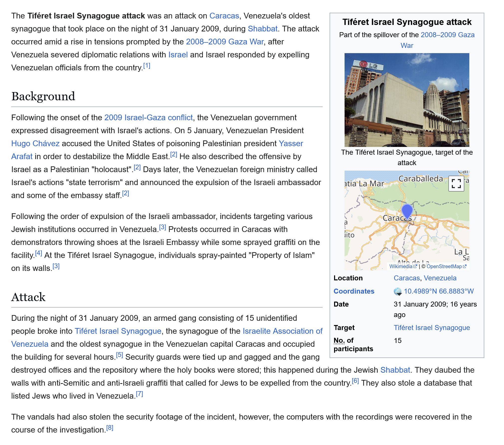Screen dimensions: 504x445
Task: Open the Israel link in intro paragraph
Action: coord(178,55)
